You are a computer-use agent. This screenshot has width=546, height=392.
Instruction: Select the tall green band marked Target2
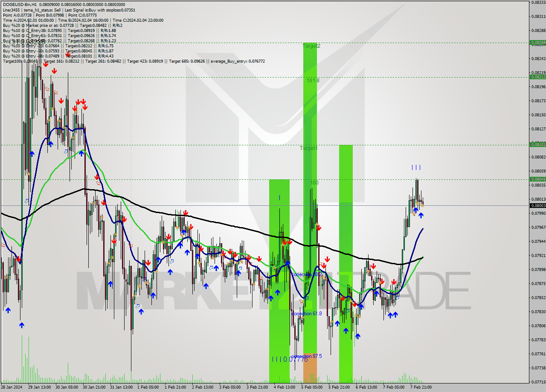point(310,198)
